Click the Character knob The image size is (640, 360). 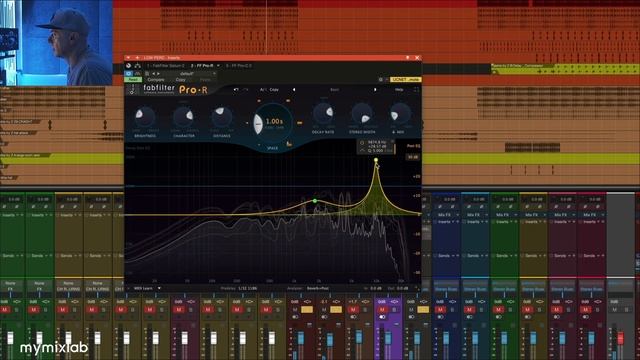(184, 117)
